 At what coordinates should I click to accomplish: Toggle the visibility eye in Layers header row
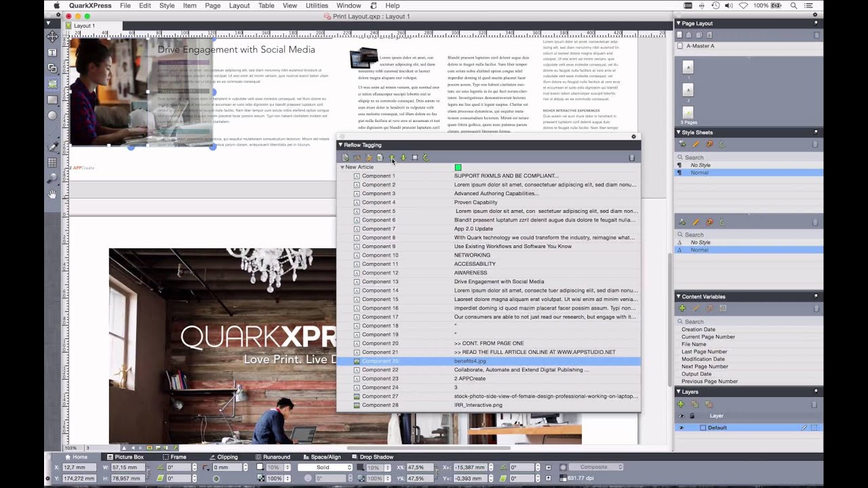[681, 416]
